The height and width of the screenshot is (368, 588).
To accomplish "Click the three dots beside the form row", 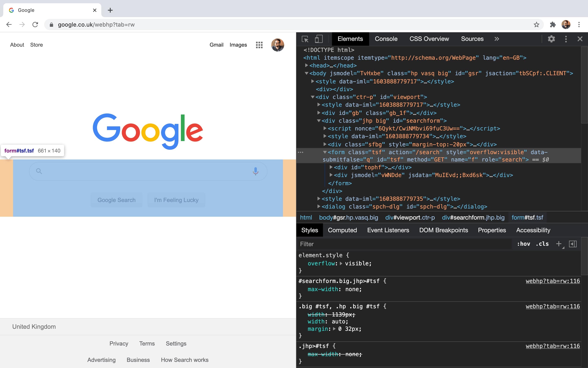I will pos(301,152).
